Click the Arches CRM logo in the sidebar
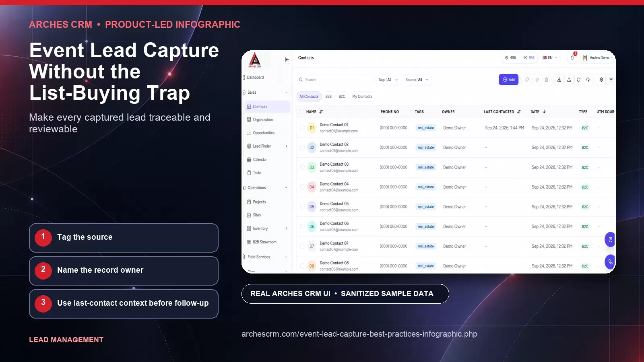The image size is (644, 362). pos(255,60)
